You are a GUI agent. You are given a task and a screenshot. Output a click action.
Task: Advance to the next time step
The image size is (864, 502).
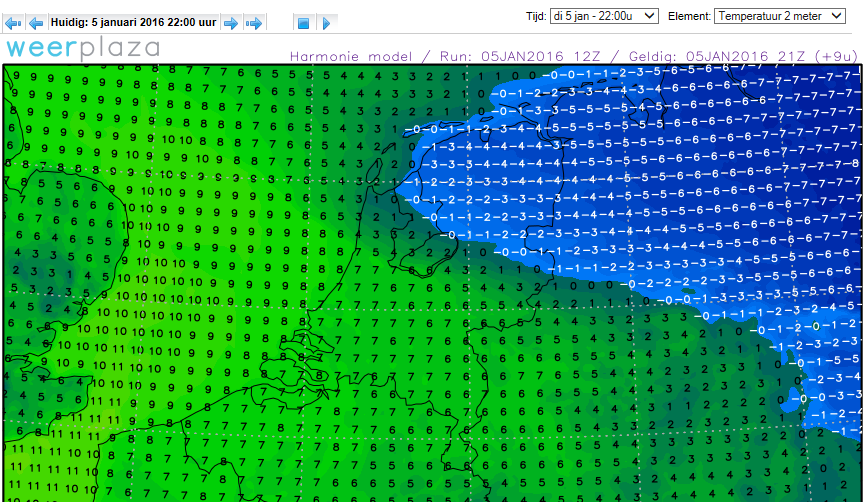pyautogui.click(x=230, y=22)
